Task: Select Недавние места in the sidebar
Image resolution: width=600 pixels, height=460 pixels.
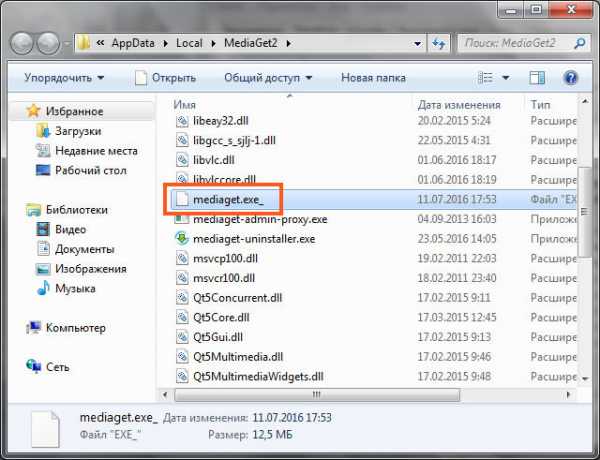Action: point(96,151)
